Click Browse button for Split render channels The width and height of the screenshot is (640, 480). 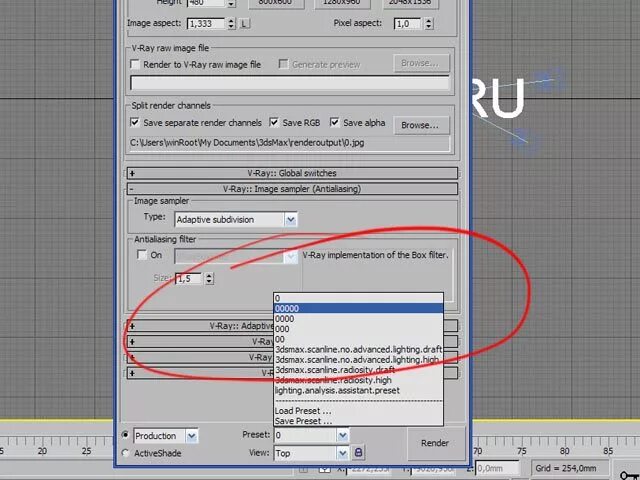click(x=421, y=125)
